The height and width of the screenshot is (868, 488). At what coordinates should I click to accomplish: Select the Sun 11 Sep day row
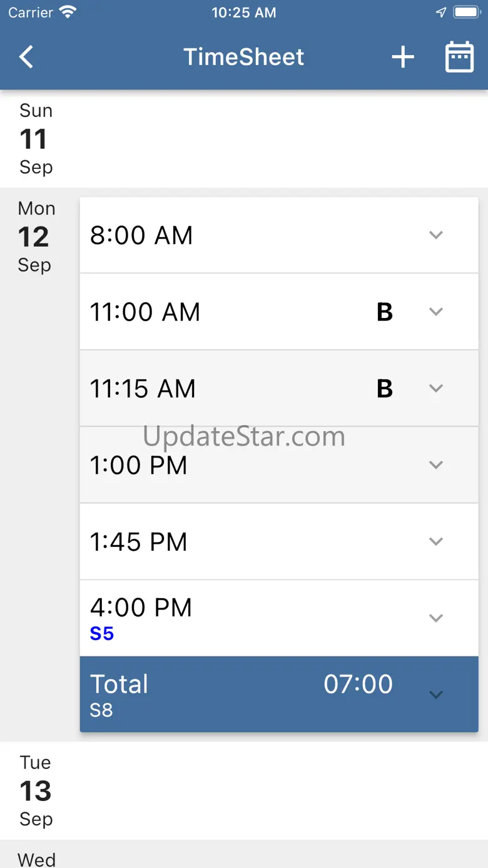[244, 139]
